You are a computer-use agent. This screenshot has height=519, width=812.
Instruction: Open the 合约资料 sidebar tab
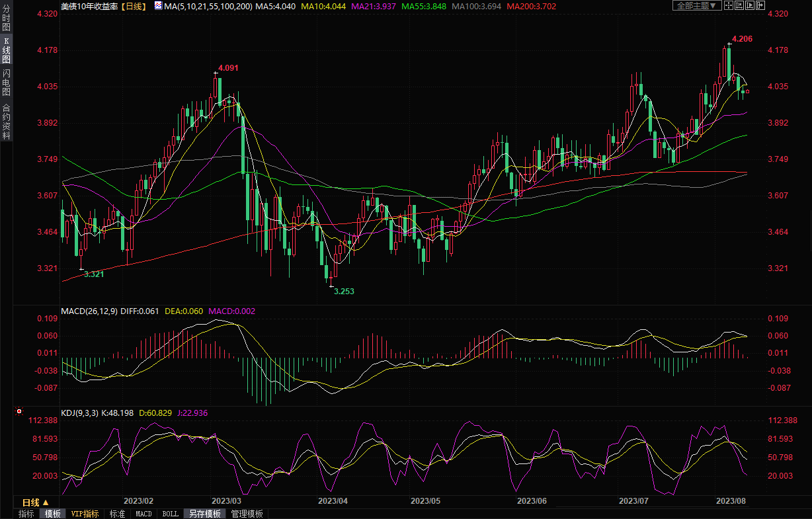click(6, 122)
